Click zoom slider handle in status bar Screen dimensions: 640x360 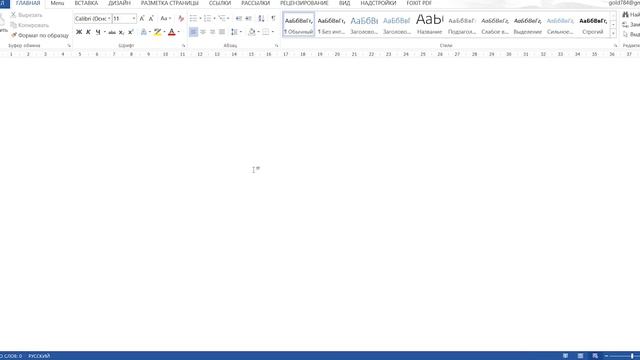pos(632,356)
